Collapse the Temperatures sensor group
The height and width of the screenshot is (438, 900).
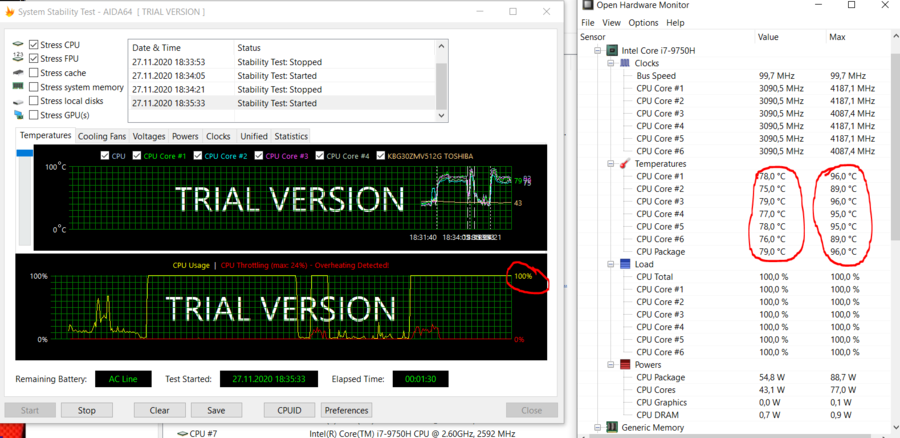coord(611,164)
